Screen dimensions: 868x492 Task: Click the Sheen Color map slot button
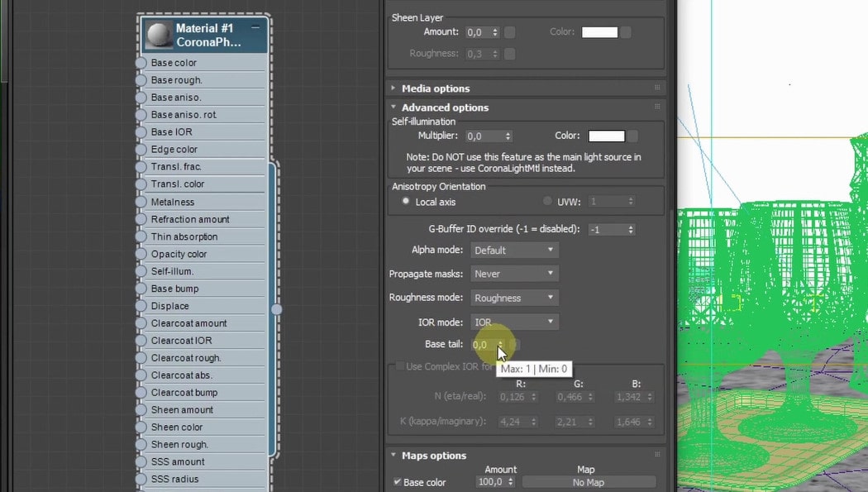[x=626, y=32]
